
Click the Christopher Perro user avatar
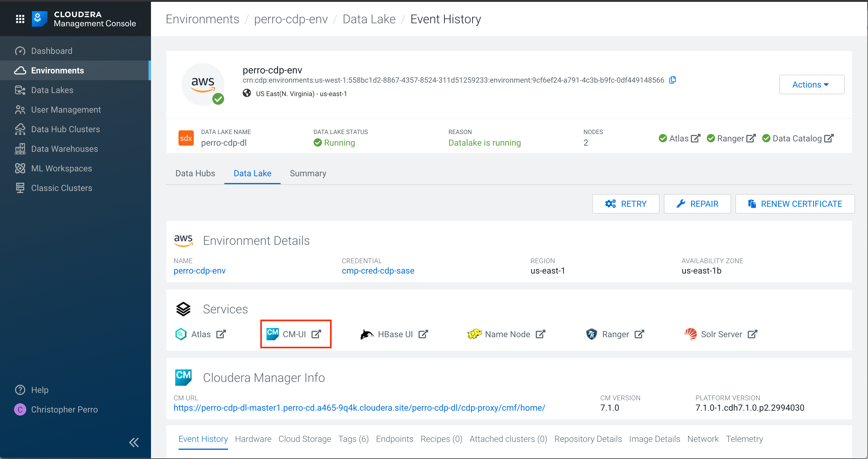(x=20, y=409)
